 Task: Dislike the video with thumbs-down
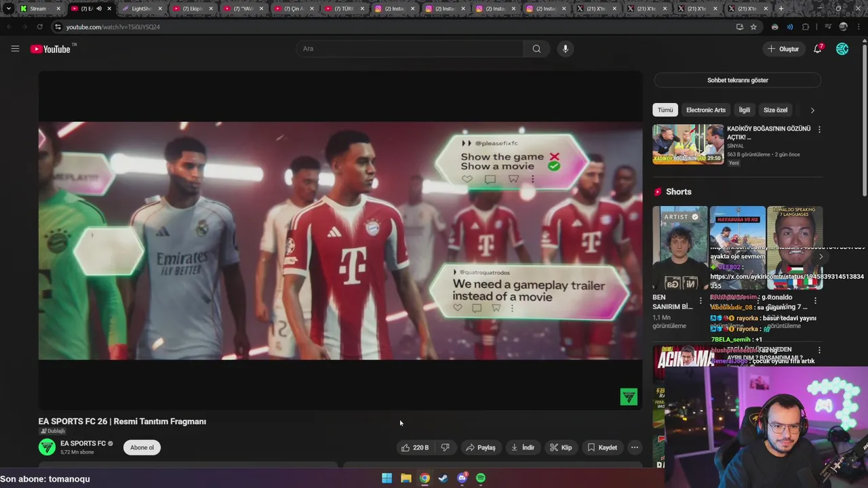(x=446, y=447)
